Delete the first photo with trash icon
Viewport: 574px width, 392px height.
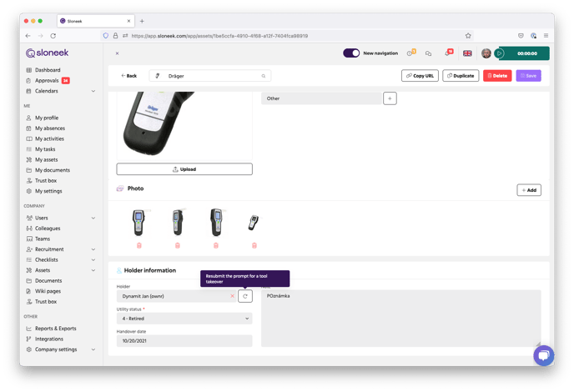139,245
